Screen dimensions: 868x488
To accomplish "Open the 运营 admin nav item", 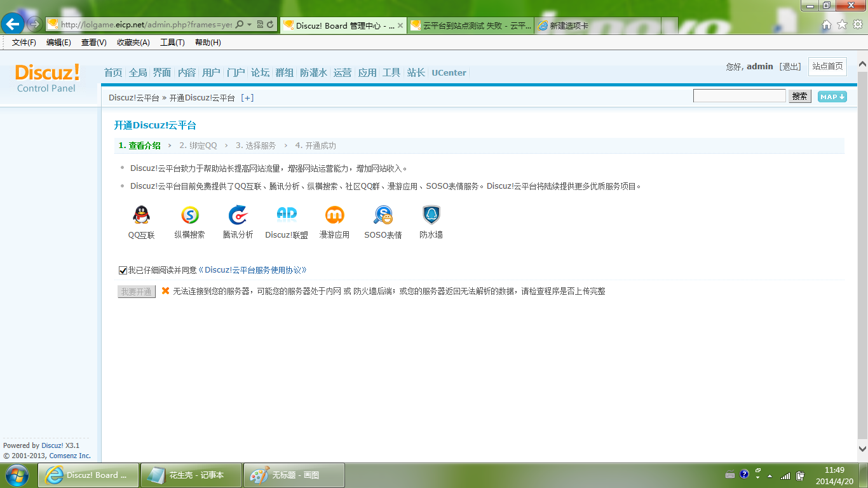I will pos(342,73).
